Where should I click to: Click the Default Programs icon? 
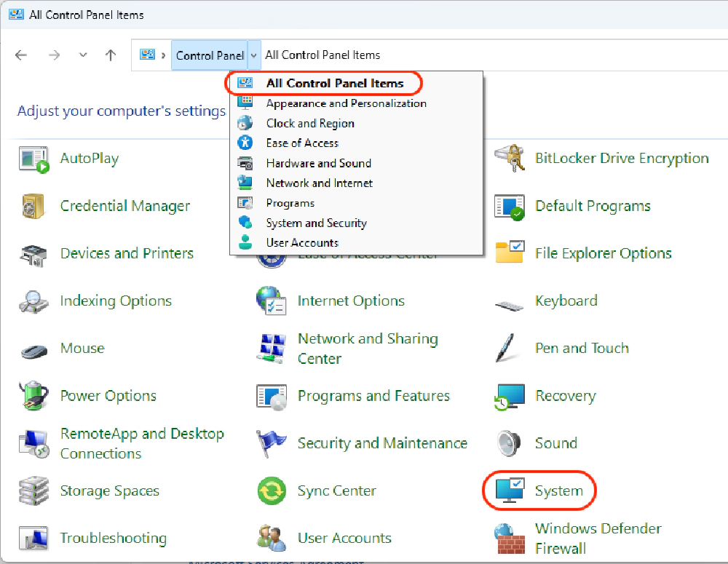pyautogui.click(x=510, y=207)
